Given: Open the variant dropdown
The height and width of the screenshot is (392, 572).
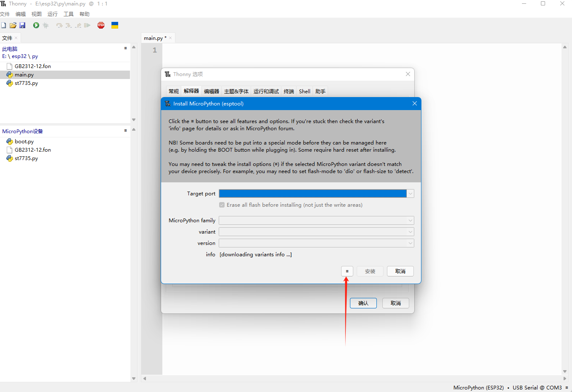Looking at the screenshot, I should (316, 232).
